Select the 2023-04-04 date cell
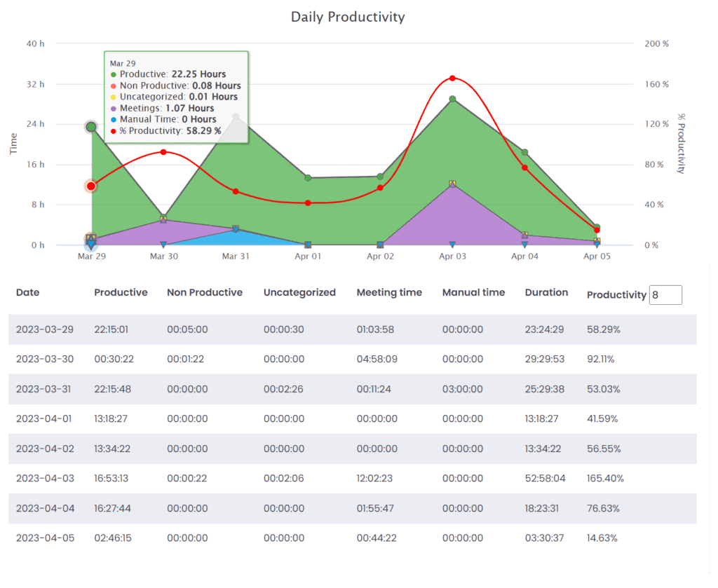This screenshot has width=718, height=588. coord(46,508)
